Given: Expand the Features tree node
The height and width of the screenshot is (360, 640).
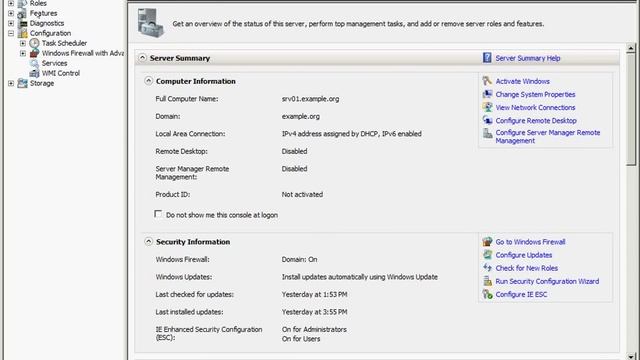Looking at the screenshot, I should tap(11, 13).
